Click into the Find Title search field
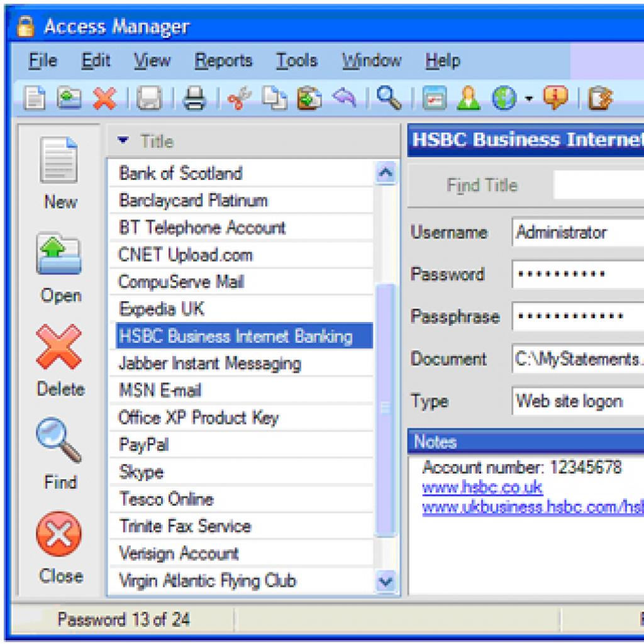644x644 pixels. 599,186
